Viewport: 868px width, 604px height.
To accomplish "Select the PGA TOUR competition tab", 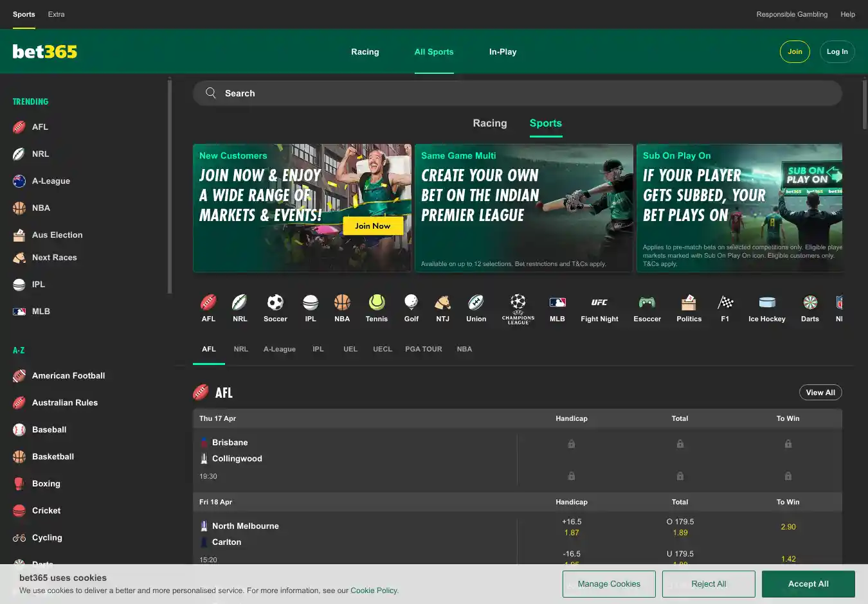I will tap(423, 350).
